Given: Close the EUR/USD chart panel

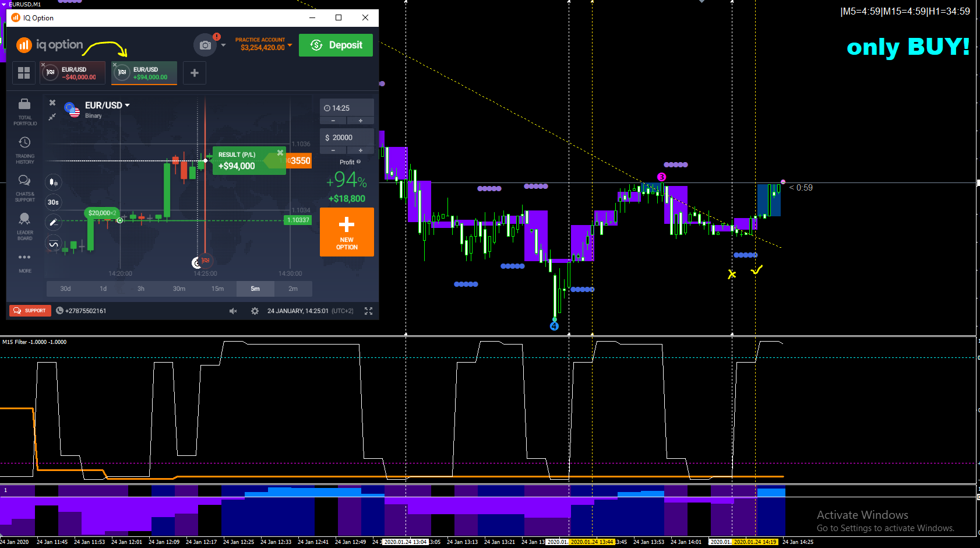Looking at the screenshot, I should [52, 103].
